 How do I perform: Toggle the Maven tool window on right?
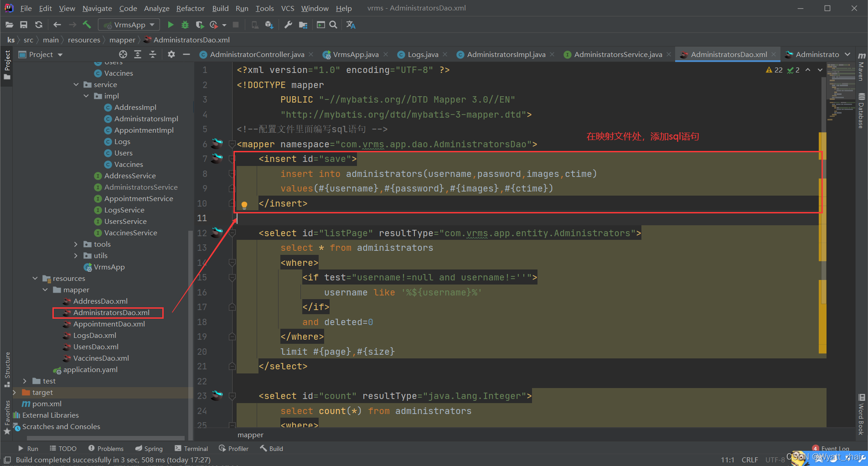coord(861,67)
